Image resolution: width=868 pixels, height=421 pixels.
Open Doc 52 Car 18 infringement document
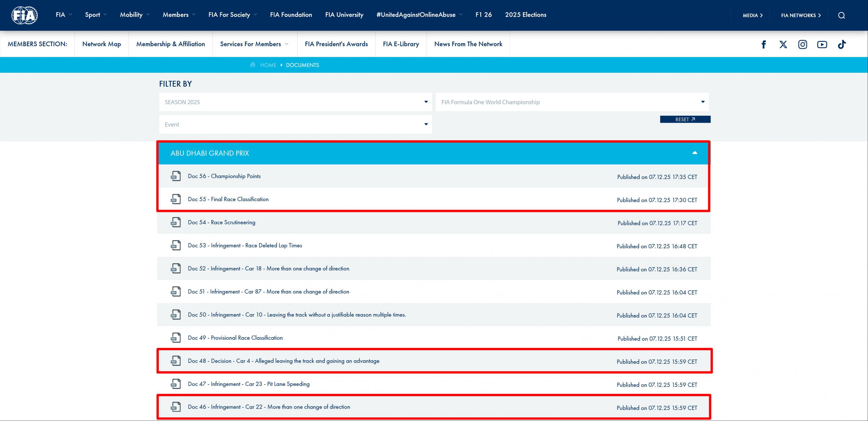[268, 268]
